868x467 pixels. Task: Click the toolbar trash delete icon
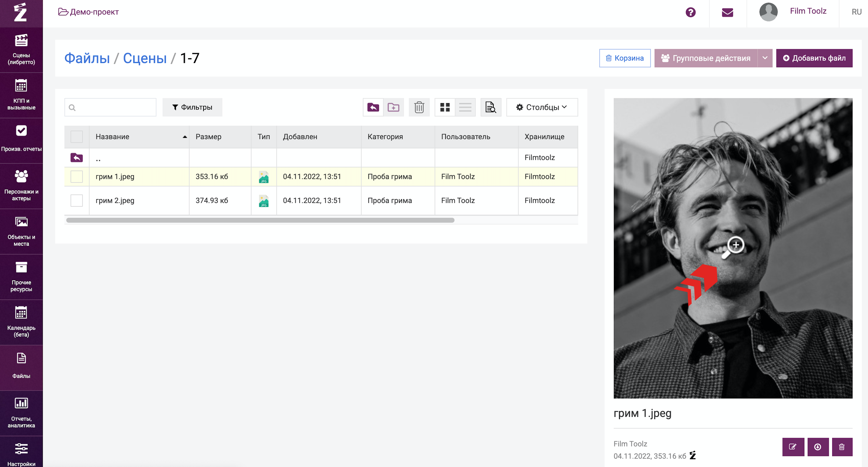coord(419,107)
